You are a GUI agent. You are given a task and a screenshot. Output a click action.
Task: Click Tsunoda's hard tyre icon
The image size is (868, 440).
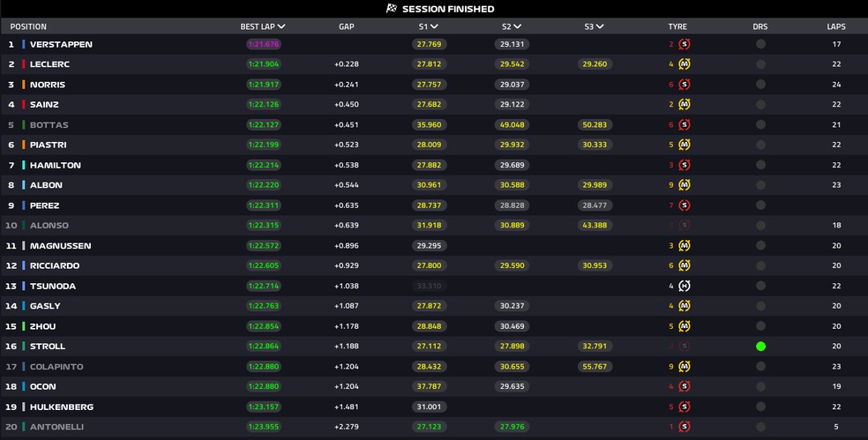click(x=685, y=287)
